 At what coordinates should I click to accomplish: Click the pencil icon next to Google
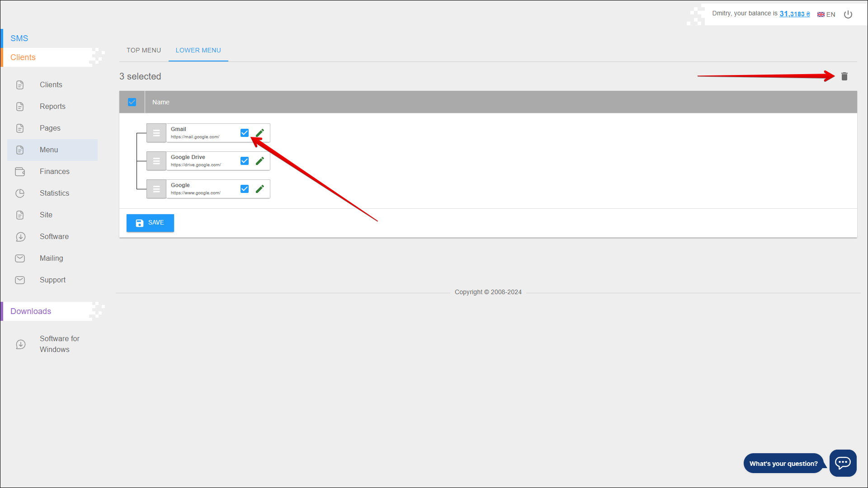tap(259, 189)
